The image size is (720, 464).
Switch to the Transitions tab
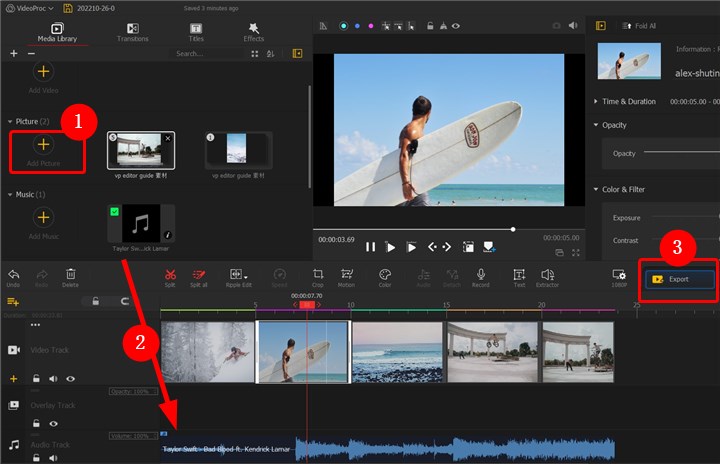[x=132, y=32]
